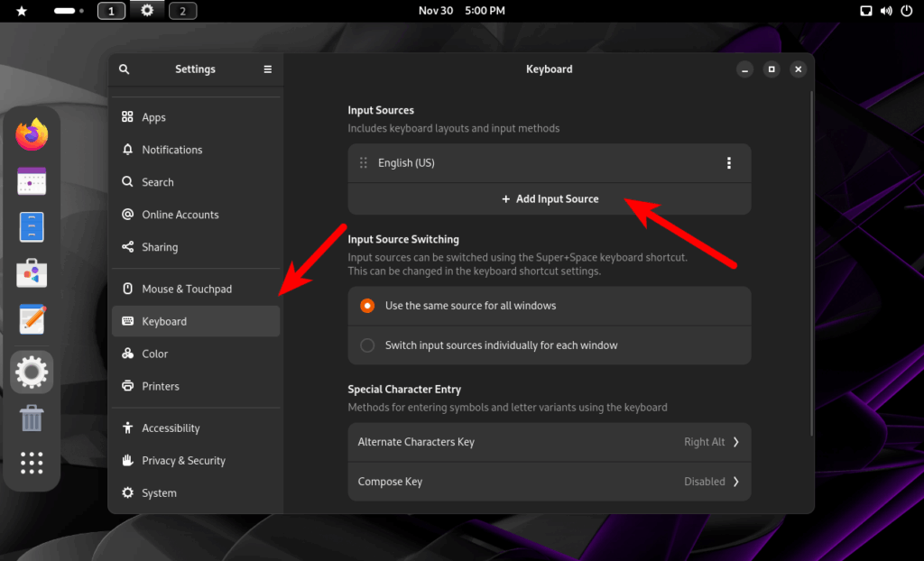Close the Settings window

798,69
